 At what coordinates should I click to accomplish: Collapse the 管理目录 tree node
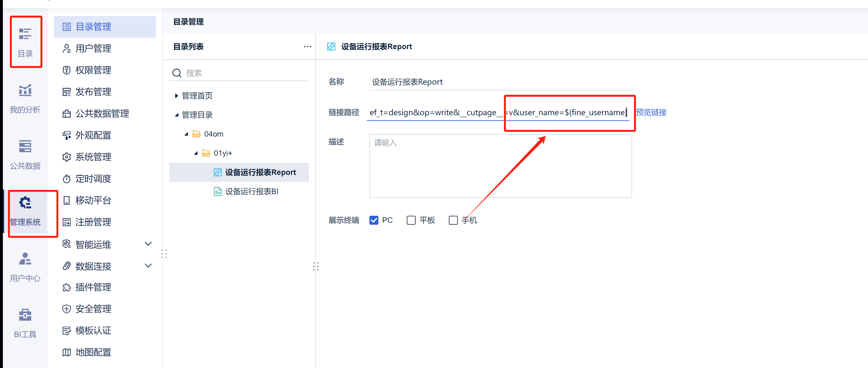click(176, 115)
